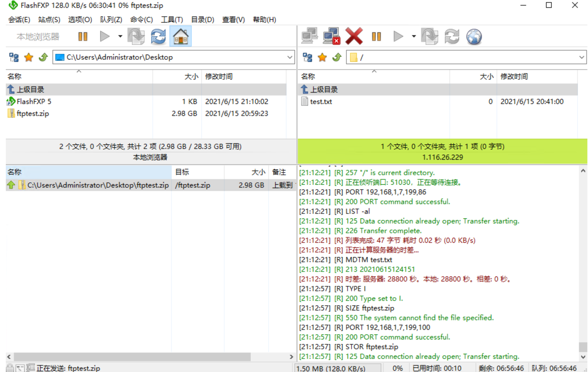Click the queue 目标 column header
Image resolution: width=588 pixels, height=372 pixels.
(198, 172)
